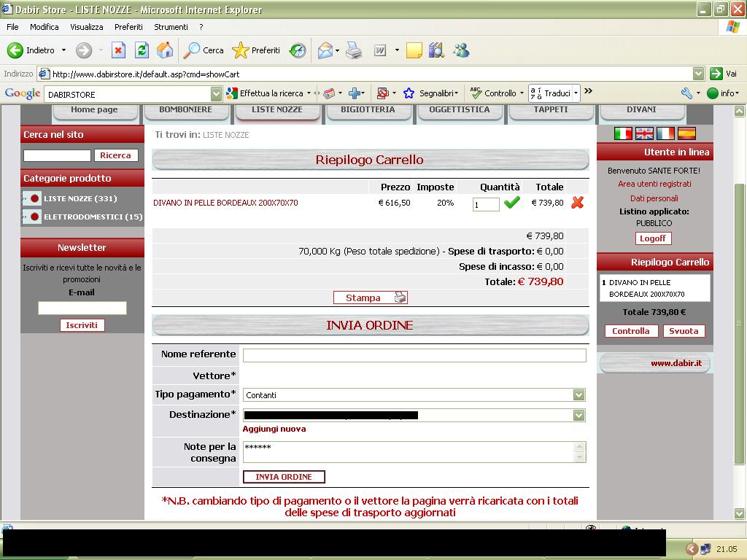Click green checkmark to update quantity
Image resolution: width=747 pixels, height=560 pixels.
click(511, 203)
